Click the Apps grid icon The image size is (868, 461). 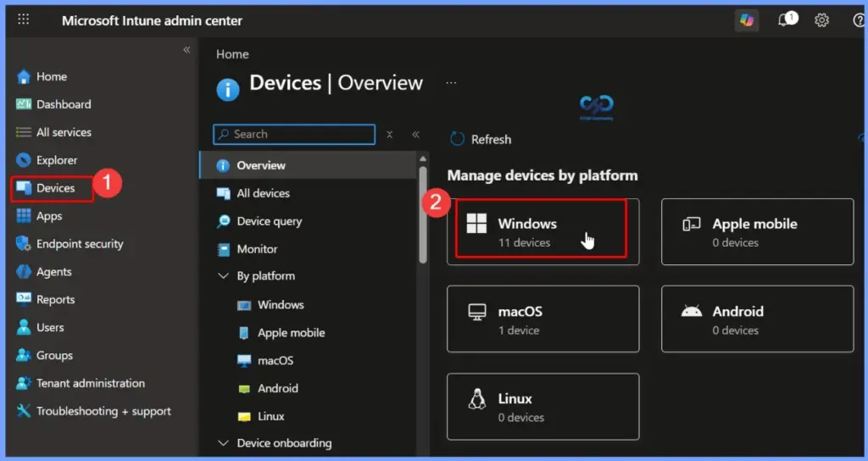point(23,216)
